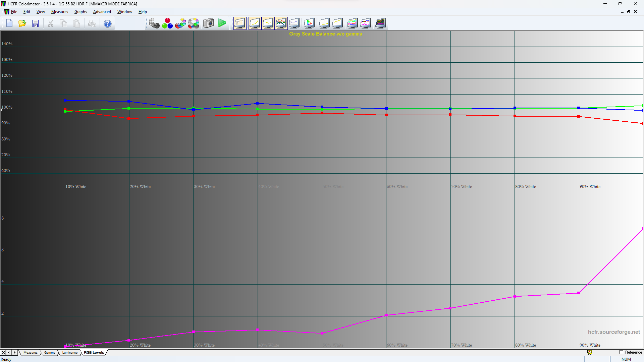The image size is (644, 362).
Task: Switch to the Luminance tab
Action: (70, 353)
